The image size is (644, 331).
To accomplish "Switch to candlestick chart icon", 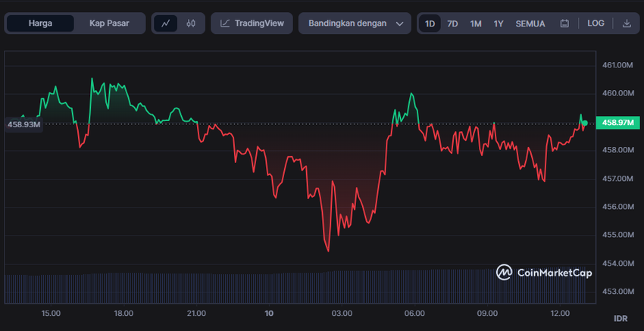I will point(191,23).
